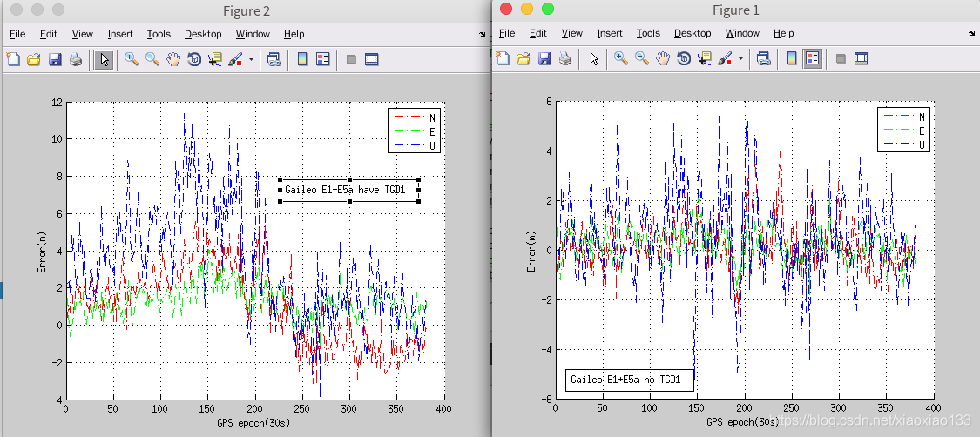
Task: Click Hide Plot Tools icon in Figure 1
Action: (841, 58)
